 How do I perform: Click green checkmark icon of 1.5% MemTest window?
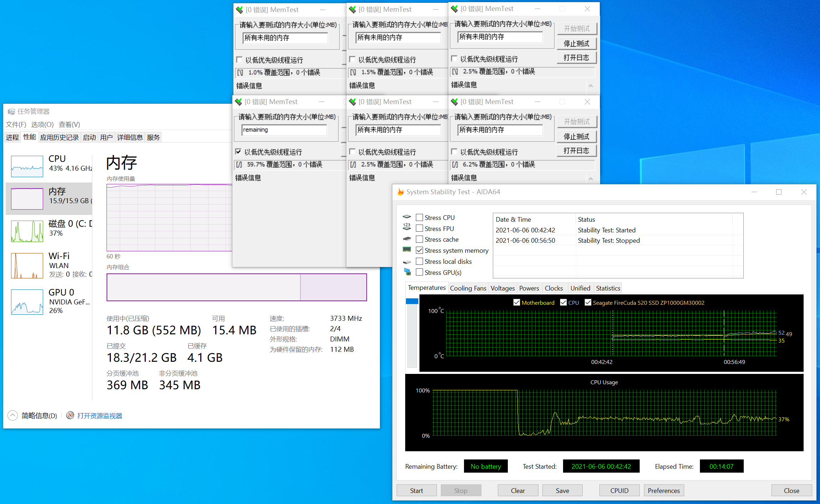(352, 10)
